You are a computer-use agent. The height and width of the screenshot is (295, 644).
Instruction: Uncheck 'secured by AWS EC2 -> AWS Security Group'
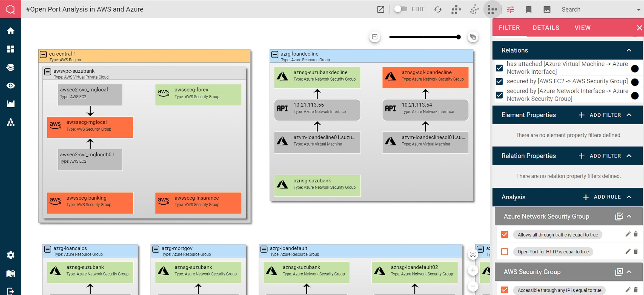point(499,81)
